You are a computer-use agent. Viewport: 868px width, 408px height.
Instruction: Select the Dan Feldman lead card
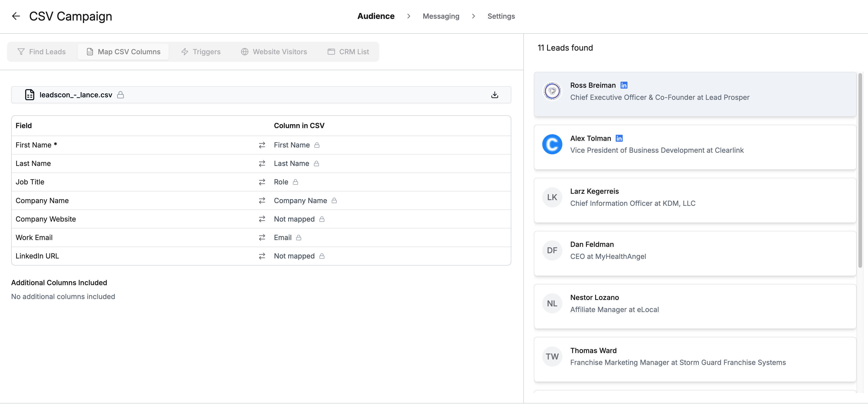pyautogui.click(x=695, y=253)
